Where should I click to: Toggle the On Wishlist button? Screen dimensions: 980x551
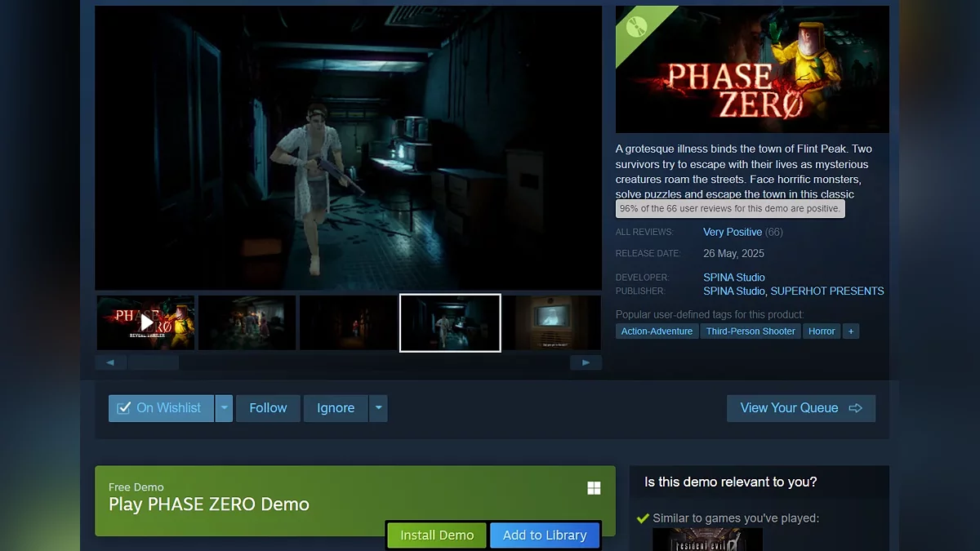point(161,408)
